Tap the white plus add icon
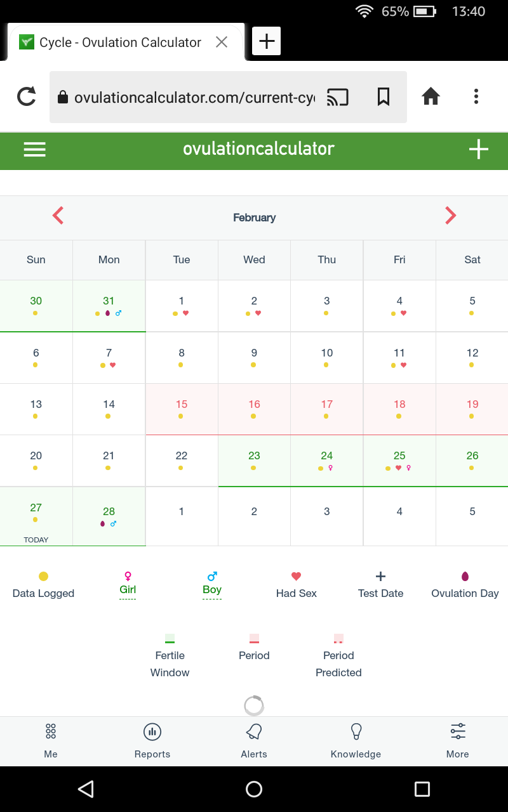This screenshot has width=508, height=812. (x=478, y=149)
